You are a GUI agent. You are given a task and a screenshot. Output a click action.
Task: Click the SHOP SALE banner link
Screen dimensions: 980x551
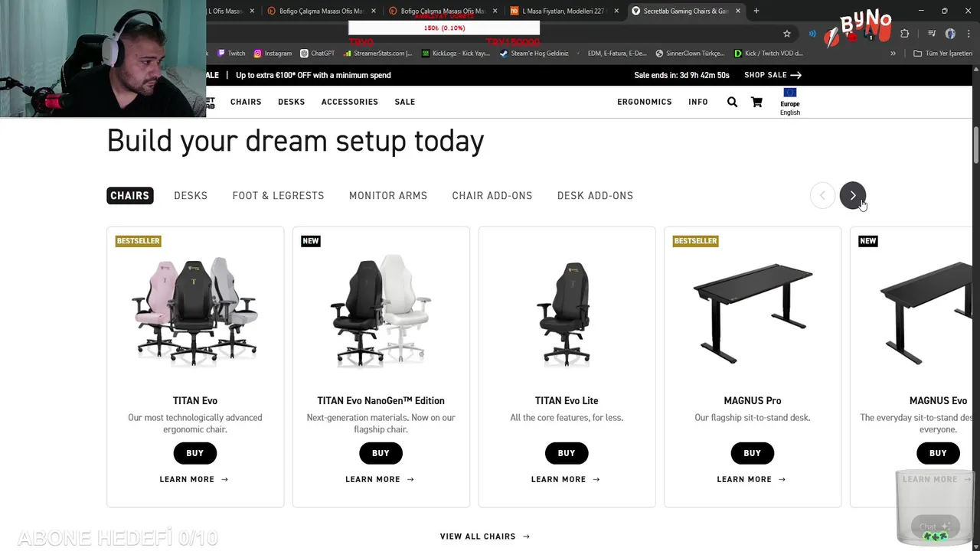[x=773, y=75]
